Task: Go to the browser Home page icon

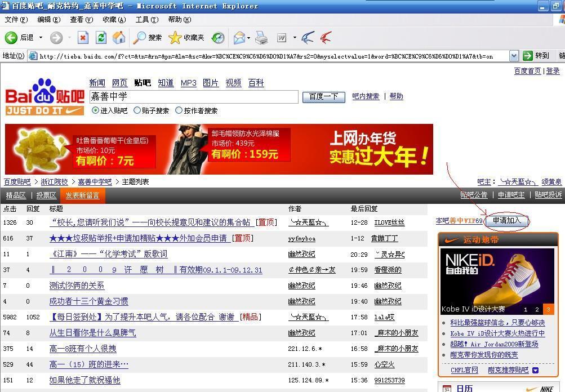Action: coord(119,38)
